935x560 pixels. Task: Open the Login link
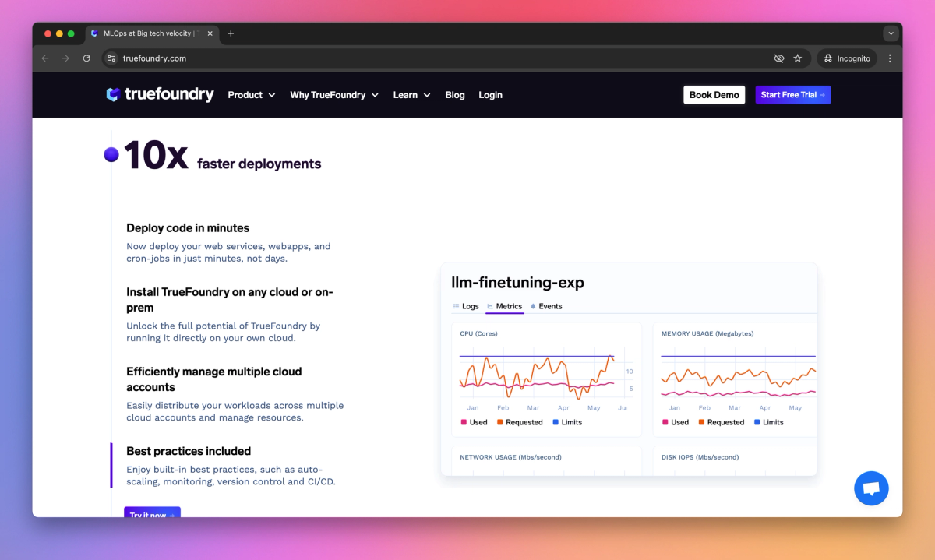[490, 95]
